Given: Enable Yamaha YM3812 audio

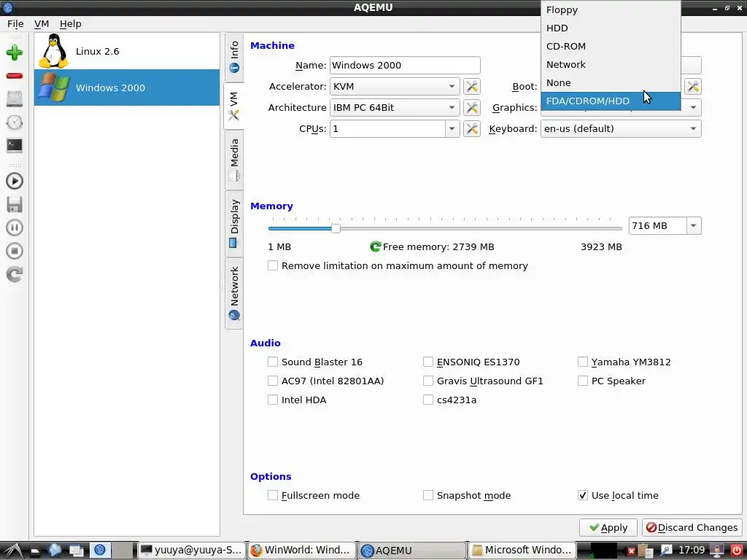Looking at the screenshot, I should tap(624, 362).
